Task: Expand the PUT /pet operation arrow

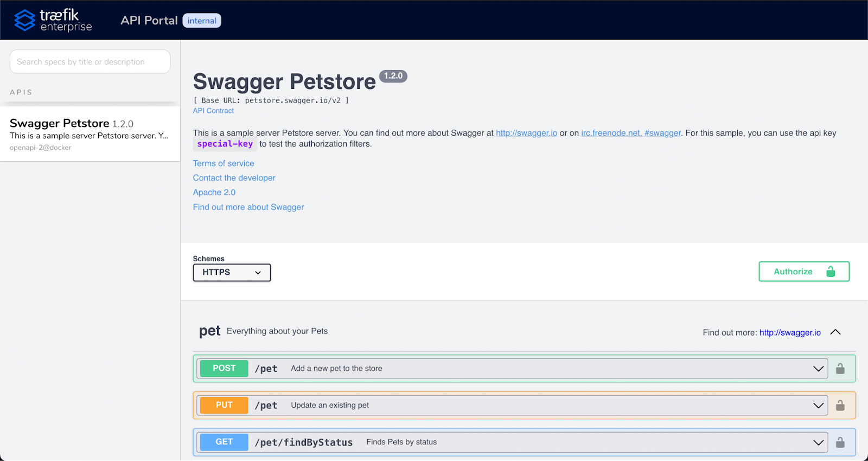Action: [x=818, y=406]
